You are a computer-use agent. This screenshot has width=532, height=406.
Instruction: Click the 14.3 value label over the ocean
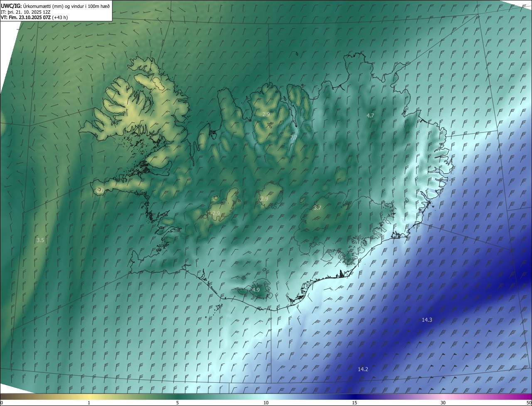pyautogui.click(x=427, y=320)
